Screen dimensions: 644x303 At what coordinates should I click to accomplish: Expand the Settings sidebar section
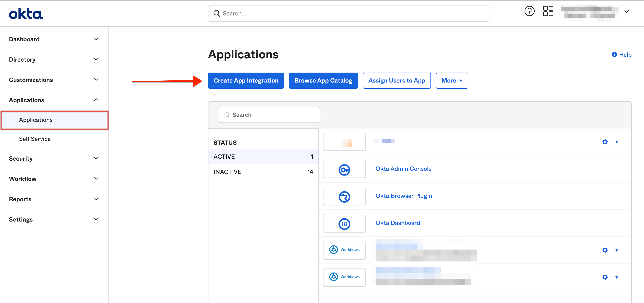click(x=96, y=219)
